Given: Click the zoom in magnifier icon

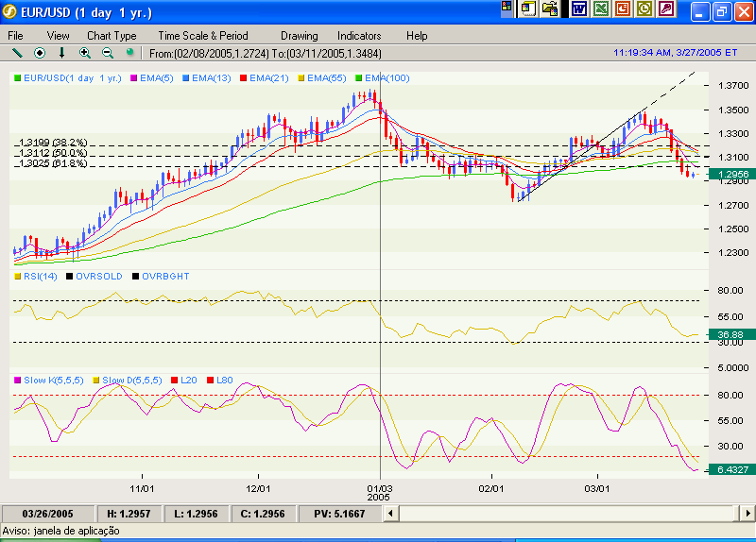Looking at the screenshot, I should pyautogui.click(x=85, y=53).
